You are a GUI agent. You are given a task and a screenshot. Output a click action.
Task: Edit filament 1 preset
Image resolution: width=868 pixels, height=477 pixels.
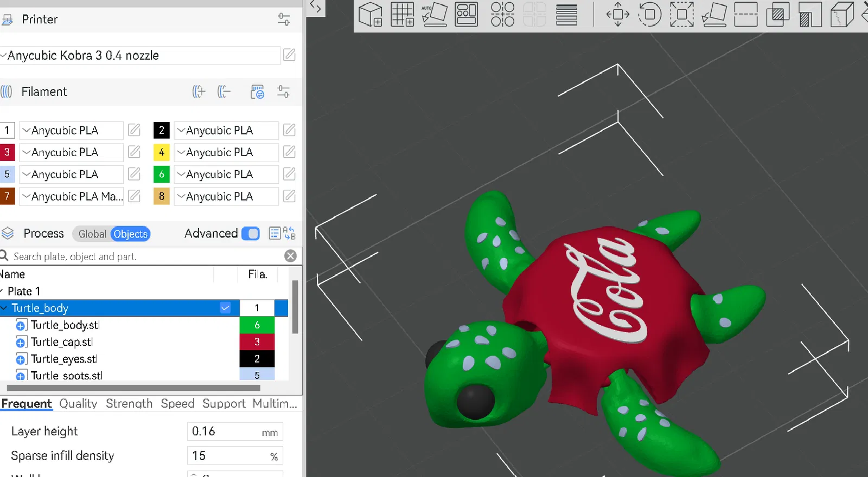point(134,130)
